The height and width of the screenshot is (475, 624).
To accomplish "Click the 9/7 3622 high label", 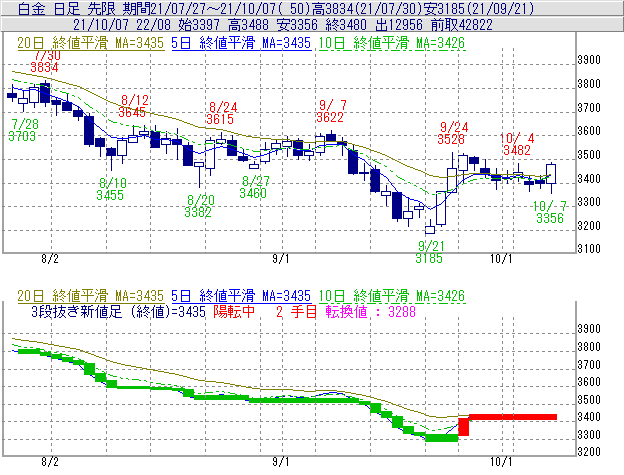I will [x=331, y=111].
